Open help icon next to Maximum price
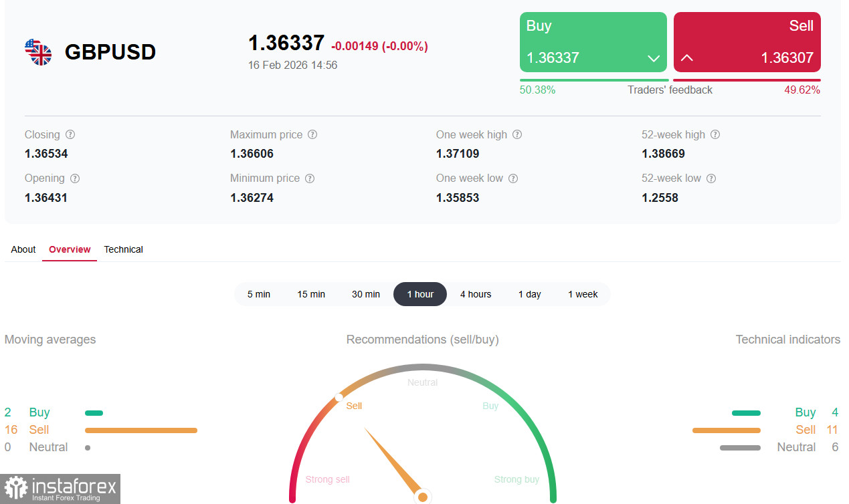The width and height of the screenshot is (849, 504). click(x=312, y=134)
